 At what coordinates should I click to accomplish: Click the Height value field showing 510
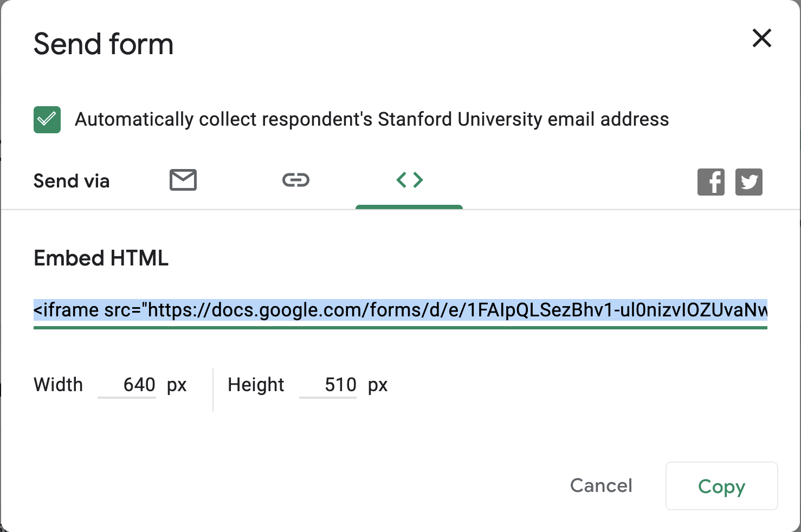[x=329, y=385]
